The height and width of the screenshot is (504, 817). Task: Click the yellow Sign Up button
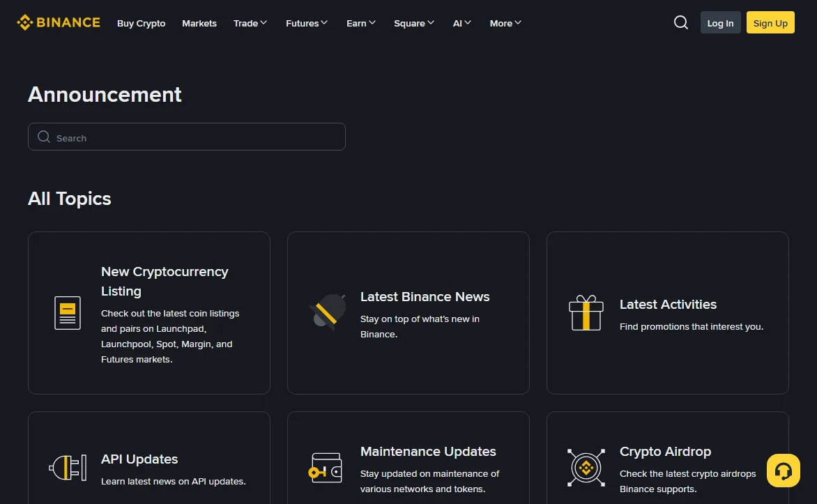click(x=770, y=22)
